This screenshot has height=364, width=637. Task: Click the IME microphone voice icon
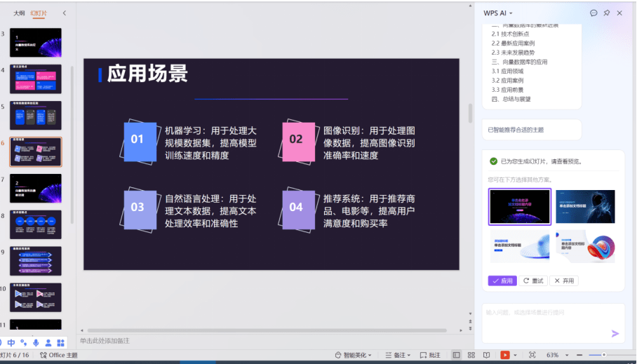click(36, 343)
